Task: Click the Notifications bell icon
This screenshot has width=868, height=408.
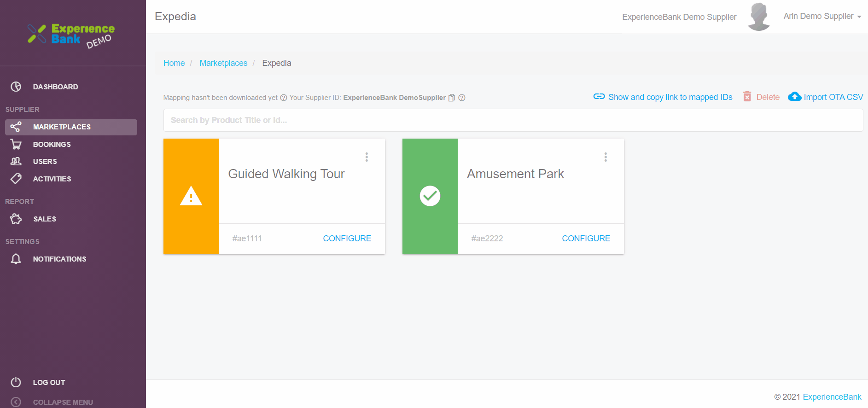Action: (16, 259)
